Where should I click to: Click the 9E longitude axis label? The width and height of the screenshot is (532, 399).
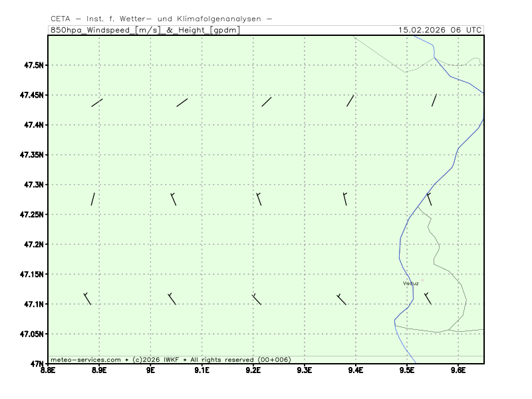click(151, 370)
